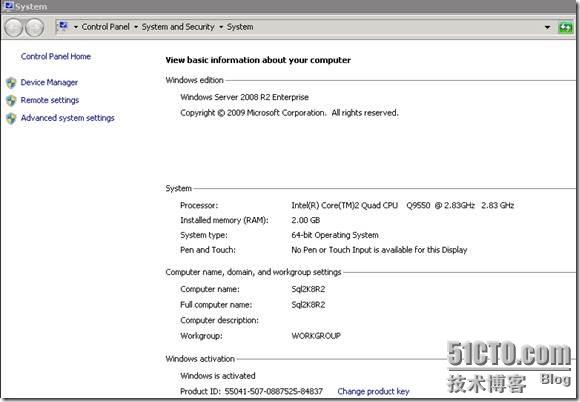Open Control Panel Home link
This screenshot has width=580, height=402.
56,57
